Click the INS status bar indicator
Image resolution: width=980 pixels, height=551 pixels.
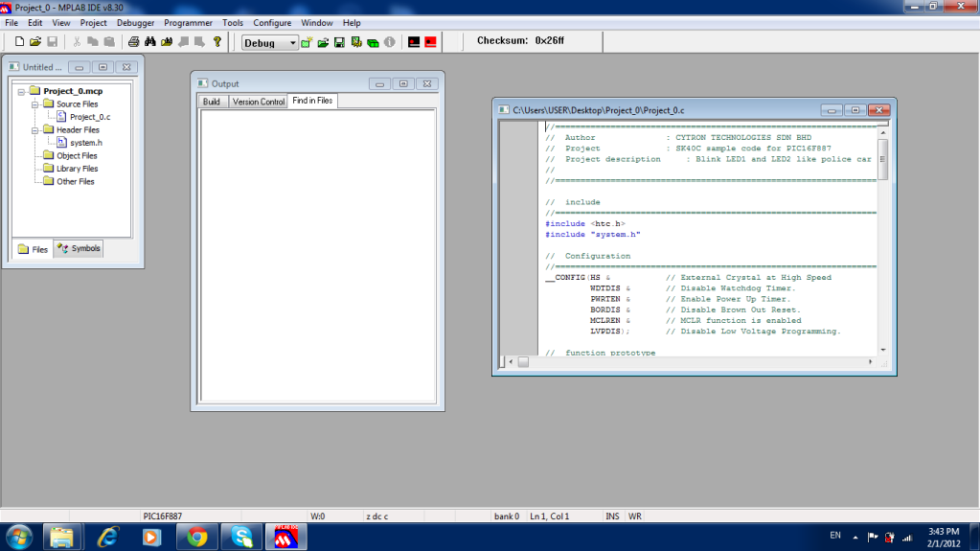(x=612, y=517)
